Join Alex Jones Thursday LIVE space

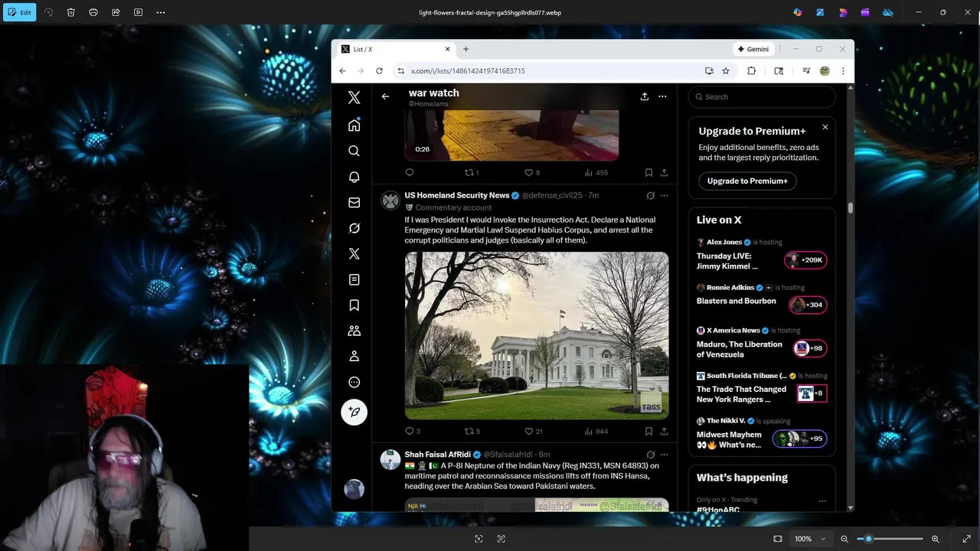(805, 260)
